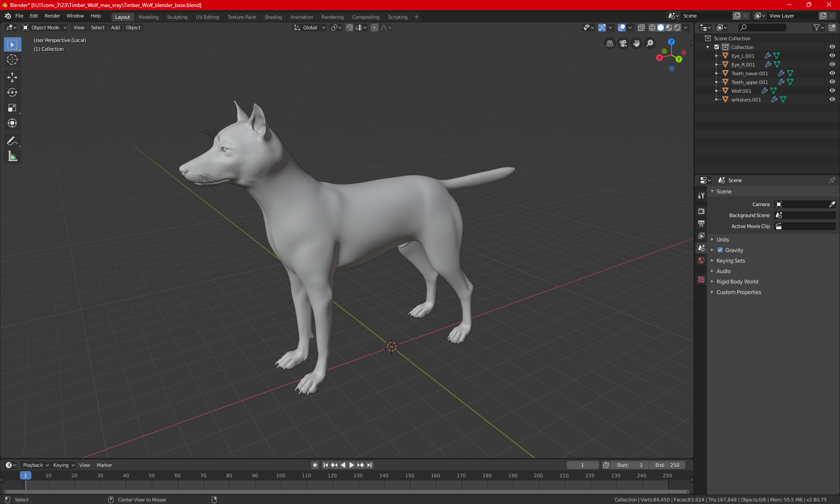This screenshot has width=840, height=504.
Task: Pin the Scene properties panel
Action: [x=832, y=180]
